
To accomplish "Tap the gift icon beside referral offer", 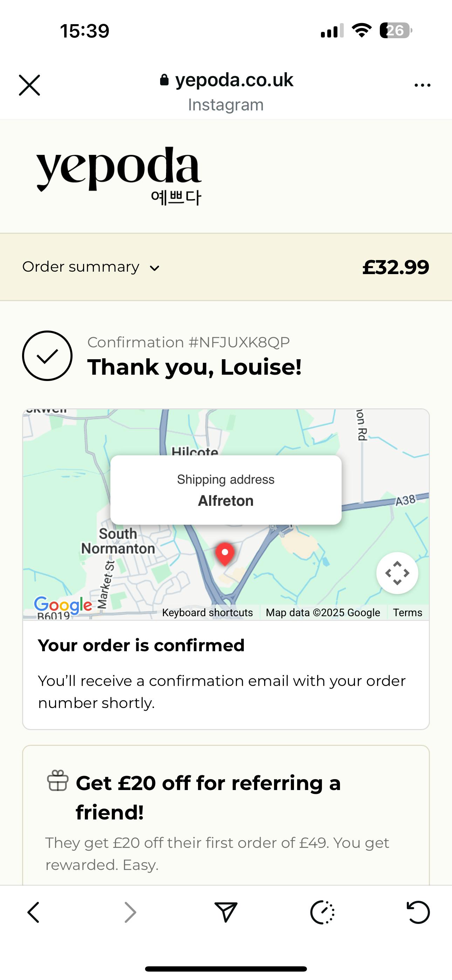I will click(x=58, y=781).
